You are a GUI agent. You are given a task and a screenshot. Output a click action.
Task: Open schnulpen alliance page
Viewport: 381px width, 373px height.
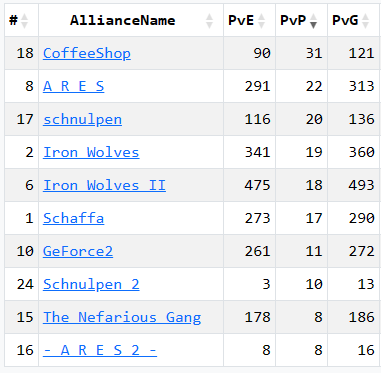click(x=82, y=119)
